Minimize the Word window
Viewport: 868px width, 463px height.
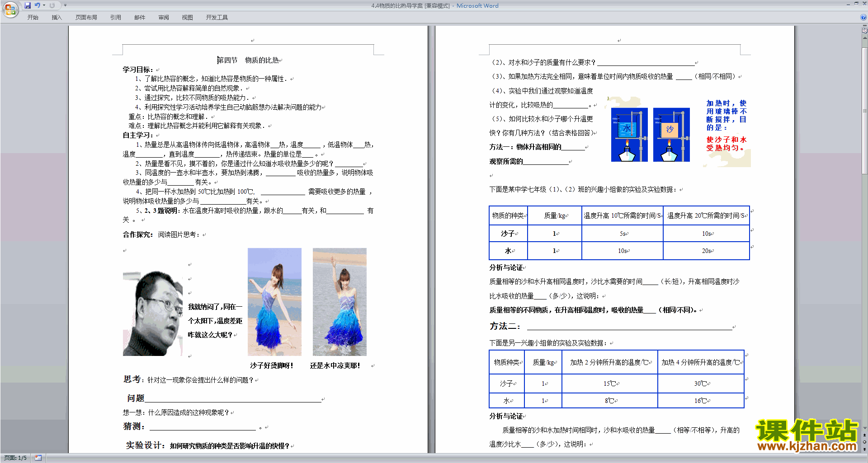tap(848, 4)
